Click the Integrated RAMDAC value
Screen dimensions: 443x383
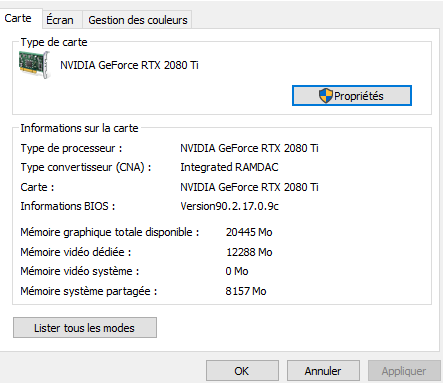click(229, 167)
